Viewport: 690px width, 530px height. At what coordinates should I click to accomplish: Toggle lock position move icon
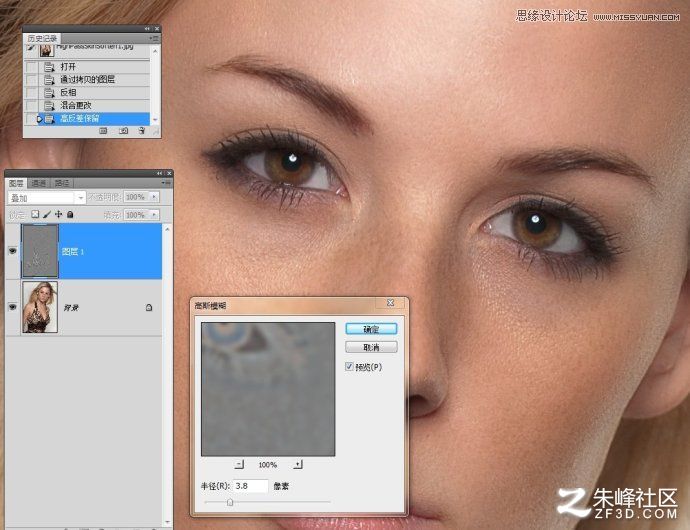point(58,214)
